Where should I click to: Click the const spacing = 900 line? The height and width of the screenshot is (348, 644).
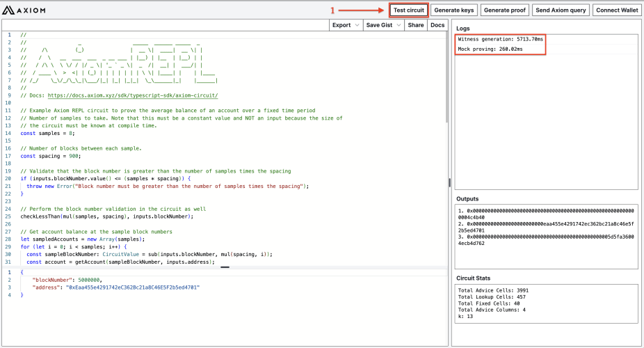coord(51,156)
